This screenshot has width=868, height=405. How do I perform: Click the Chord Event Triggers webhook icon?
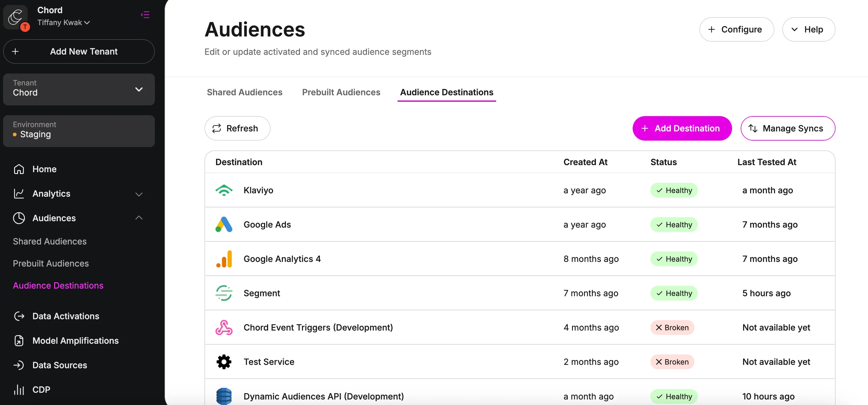[x=224, y=327]
